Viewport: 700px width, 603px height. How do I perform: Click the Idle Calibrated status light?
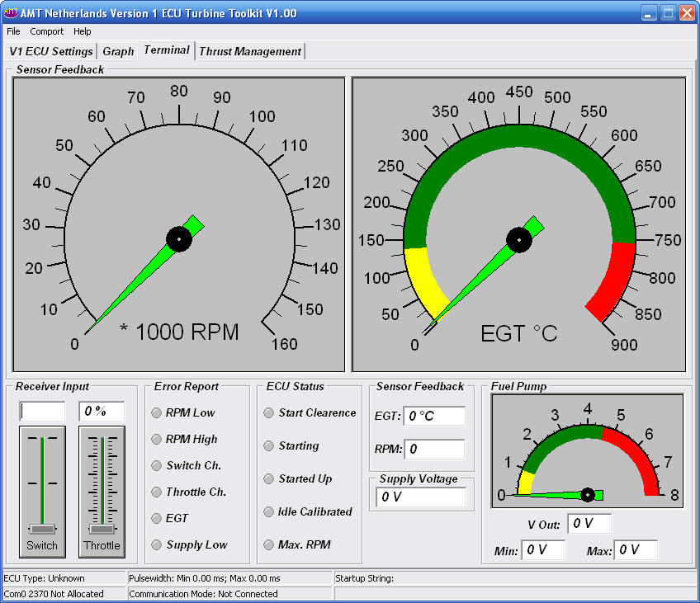click(268, 512)
